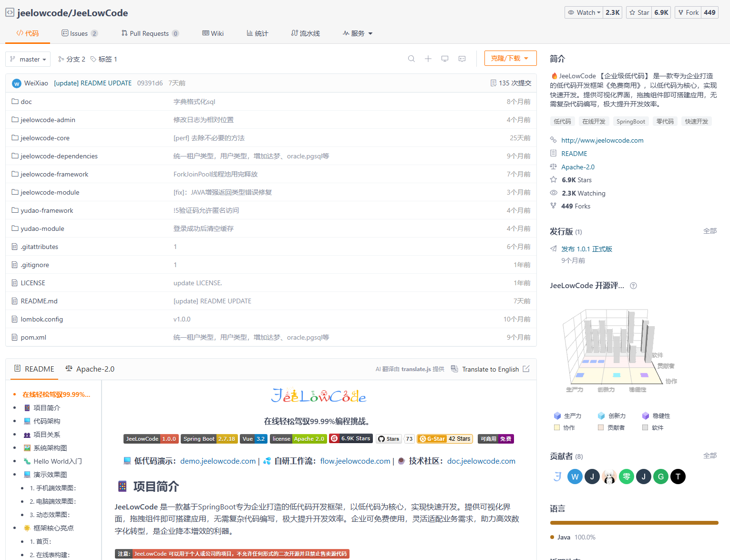Open the master branch dropdown

[28, 59]
